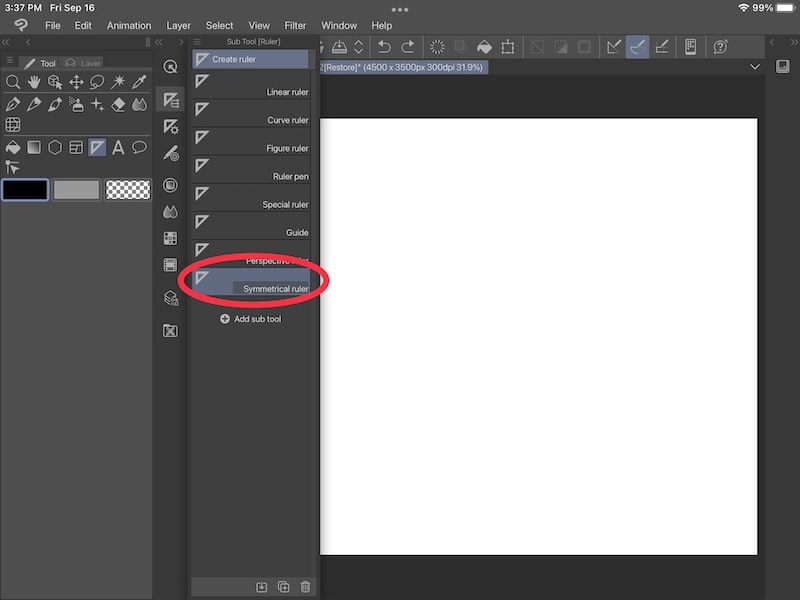The height and width of the screenshot is (600, 800).
Task: Toggle snap to ruler in the toolbar
Action: [615, 47]
